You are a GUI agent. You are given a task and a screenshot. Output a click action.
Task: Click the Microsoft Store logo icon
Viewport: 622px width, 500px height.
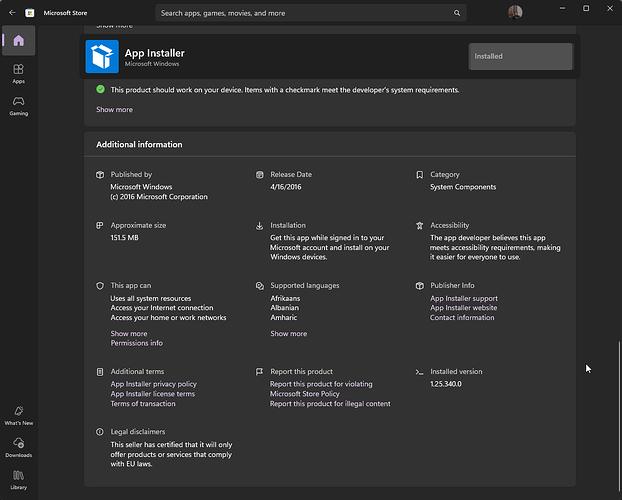tap(30, 13)
